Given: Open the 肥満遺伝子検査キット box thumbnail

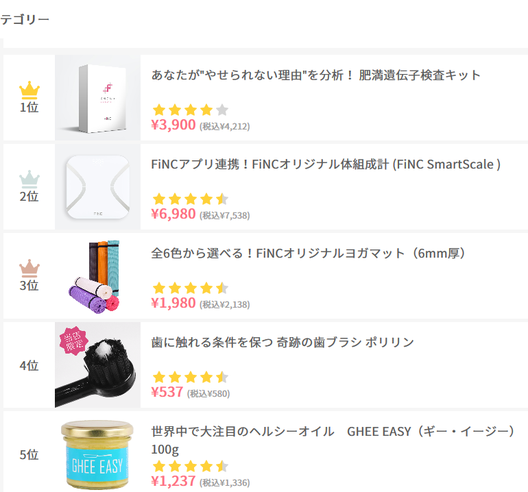Looking at the screenshot, I should 98,98.
